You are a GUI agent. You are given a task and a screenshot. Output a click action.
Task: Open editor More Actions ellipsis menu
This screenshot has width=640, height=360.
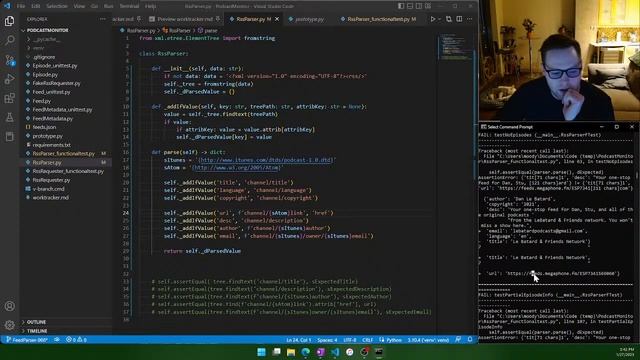coord(469,19)
